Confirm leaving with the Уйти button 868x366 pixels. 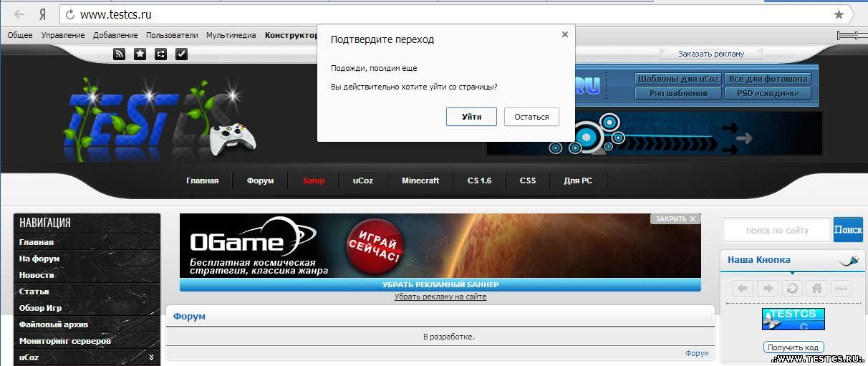point(471,117)
